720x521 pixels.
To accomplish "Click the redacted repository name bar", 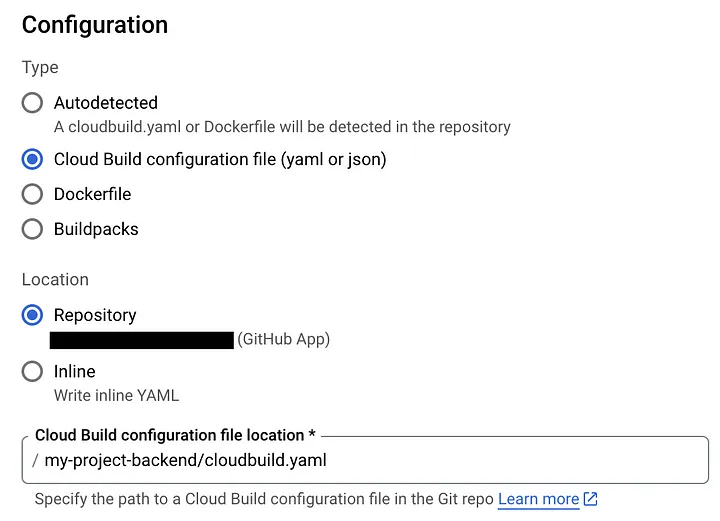I will (x=142, y=340).
